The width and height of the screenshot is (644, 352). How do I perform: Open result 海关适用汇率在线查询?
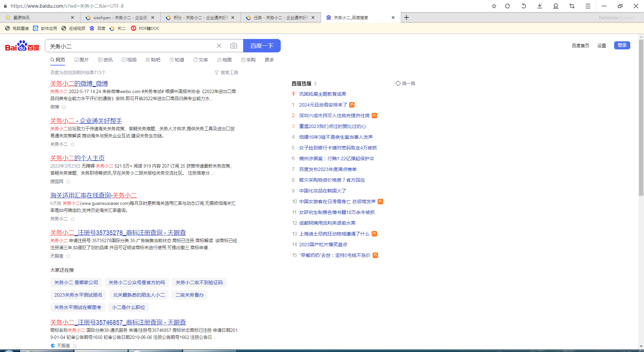click(x=94, y=195)
